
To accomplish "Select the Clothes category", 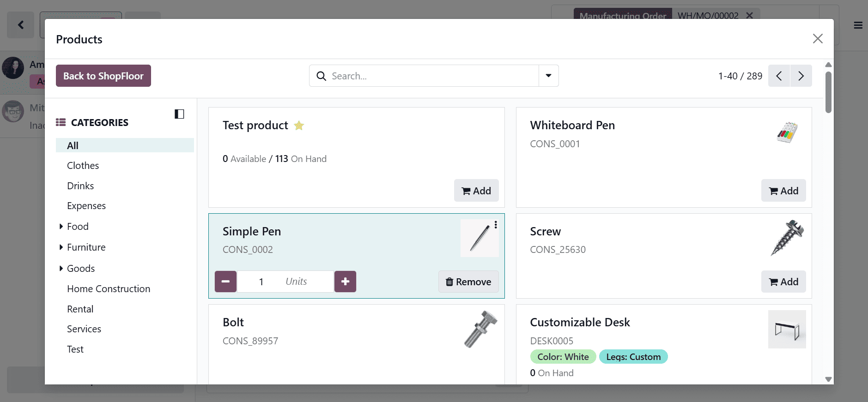I will (83, 165).
